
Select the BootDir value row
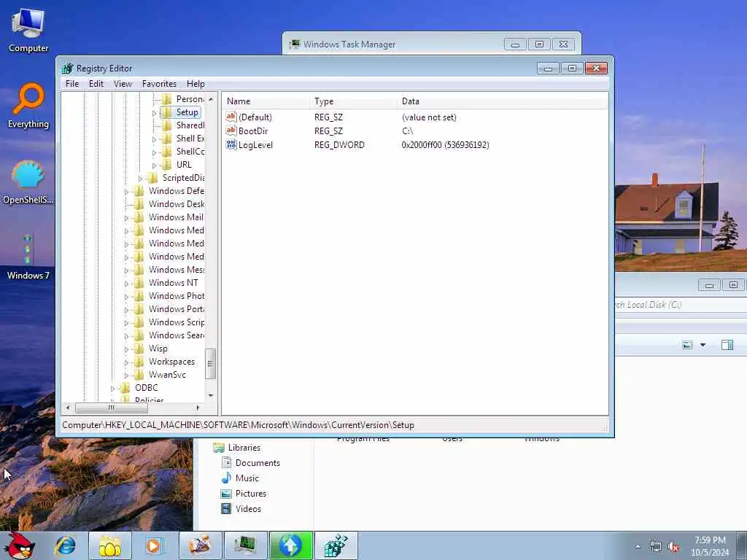[x=414, y=131]
